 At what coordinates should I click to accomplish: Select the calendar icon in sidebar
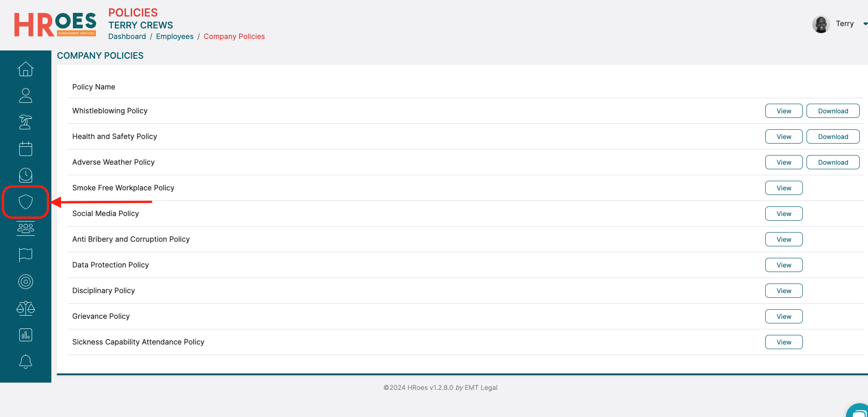pos(26,149)
